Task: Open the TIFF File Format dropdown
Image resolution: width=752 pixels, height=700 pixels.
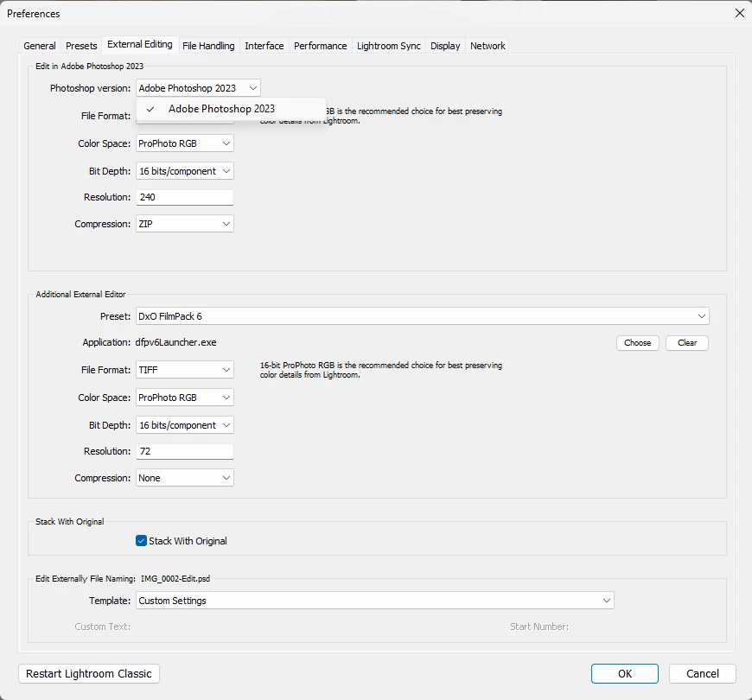Action: tap(185, 370)
